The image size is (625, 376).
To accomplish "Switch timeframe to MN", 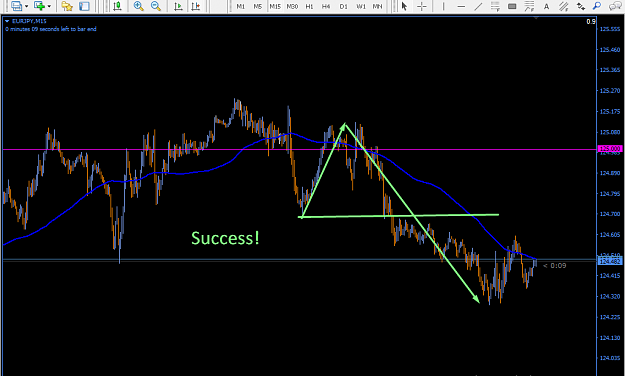I will point(377,6).
